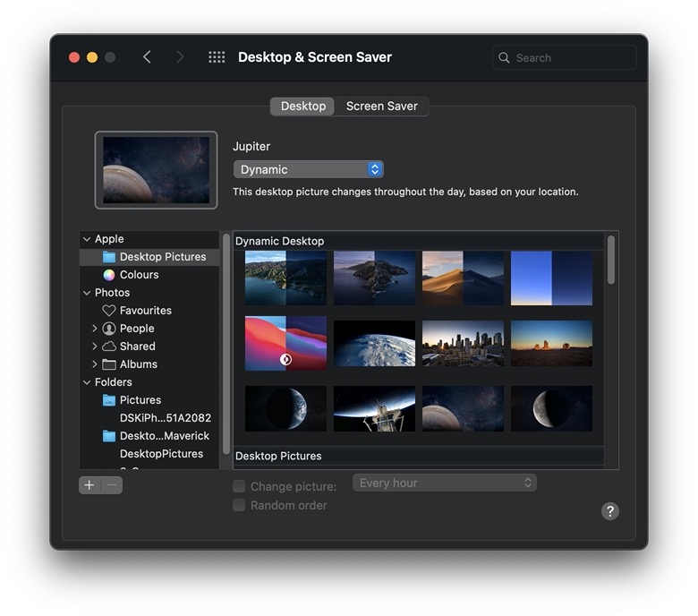The image size is (698, 616).
Task: Enable the Random order checkbox
Action: (x=239, y=505)
